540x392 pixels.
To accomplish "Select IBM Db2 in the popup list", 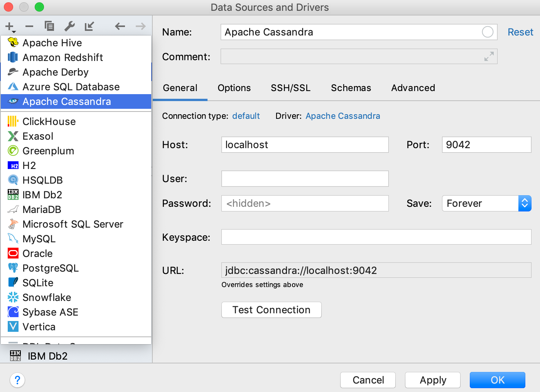I will [76, 195].
